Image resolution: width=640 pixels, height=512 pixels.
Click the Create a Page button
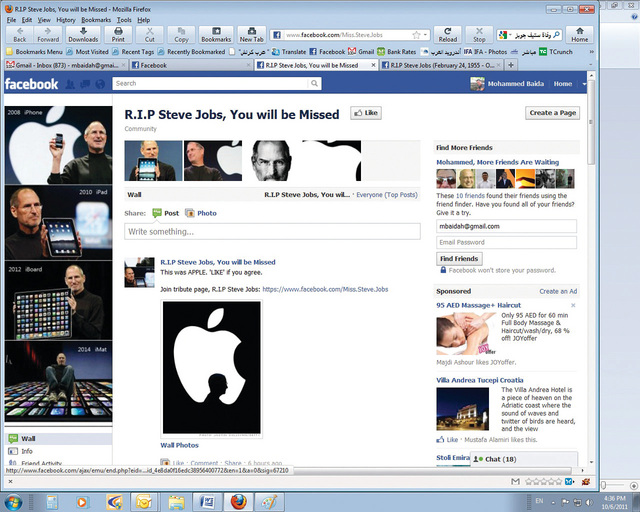click(553, 113)
